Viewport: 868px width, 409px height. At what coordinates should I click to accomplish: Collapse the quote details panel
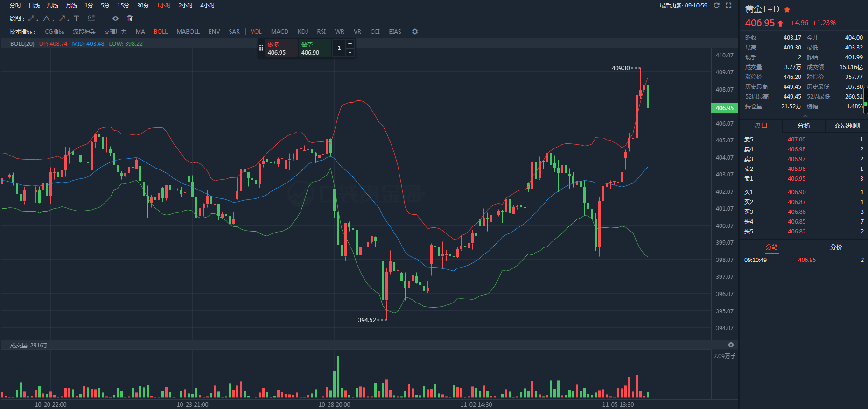(x=805, y=115)
